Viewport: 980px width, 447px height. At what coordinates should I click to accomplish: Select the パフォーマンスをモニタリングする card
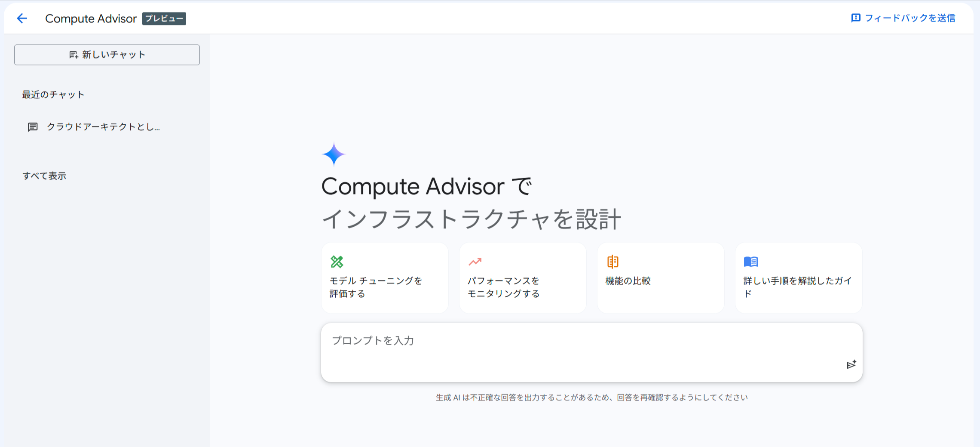click(523, 278)
